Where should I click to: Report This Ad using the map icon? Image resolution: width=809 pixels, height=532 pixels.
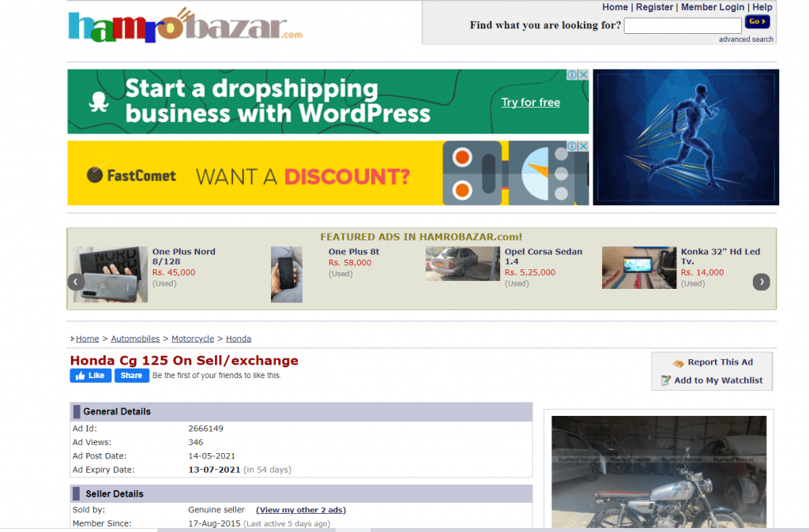coord(679,362)
